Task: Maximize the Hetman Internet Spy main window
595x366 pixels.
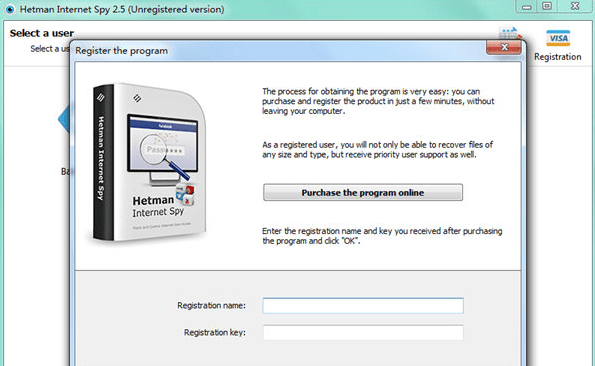Action: [547, 6]
